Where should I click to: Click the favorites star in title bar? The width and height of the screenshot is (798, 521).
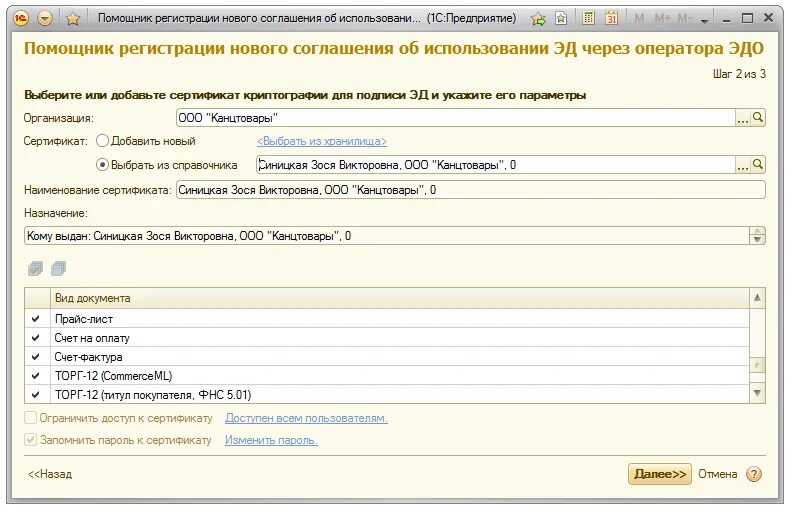(x=72, y=18)
